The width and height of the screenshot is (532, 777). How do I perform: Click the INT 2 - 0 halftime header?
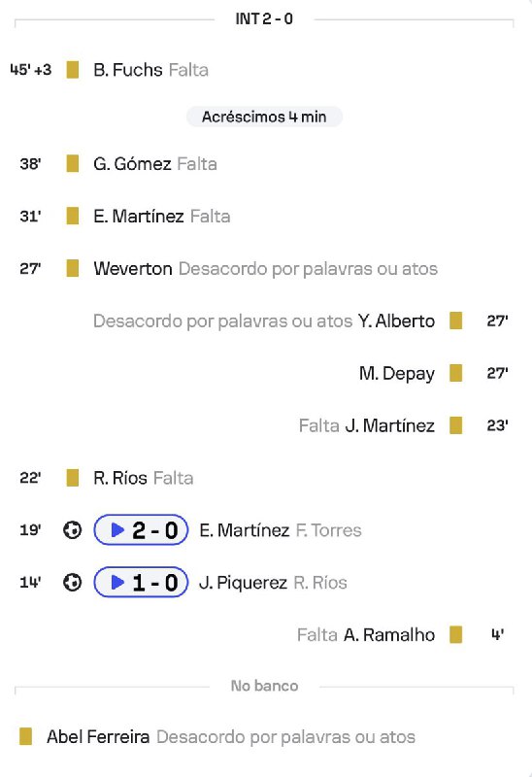pos(264,18)
